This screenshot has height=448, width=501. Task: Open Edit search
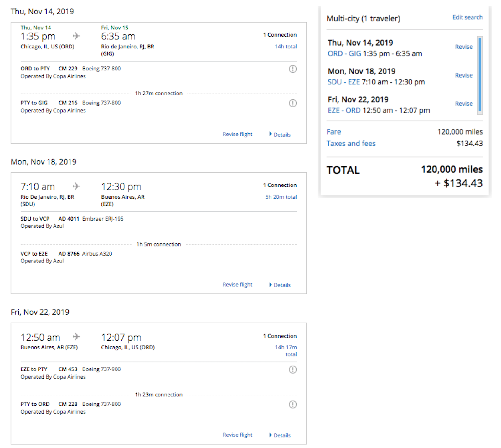coord(467,17)
